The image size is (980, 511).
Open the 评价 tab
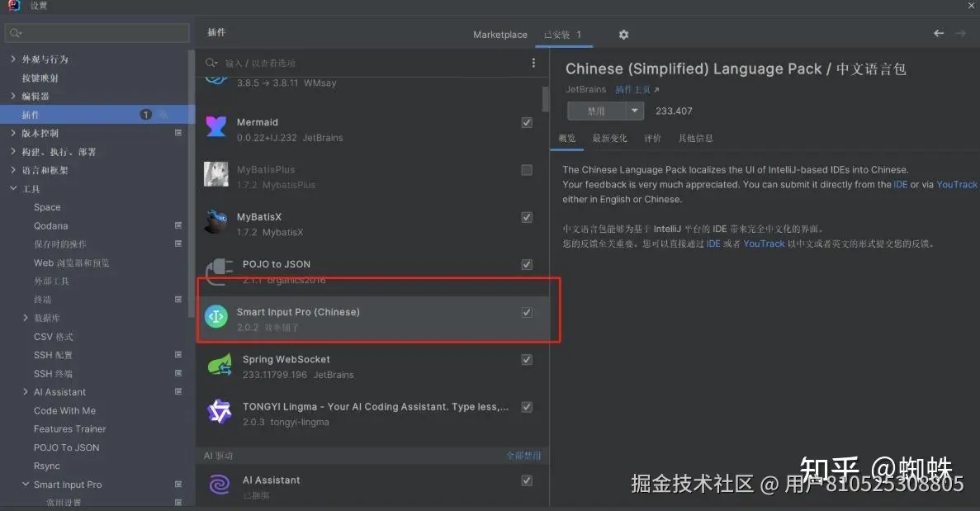click(652, 138)
